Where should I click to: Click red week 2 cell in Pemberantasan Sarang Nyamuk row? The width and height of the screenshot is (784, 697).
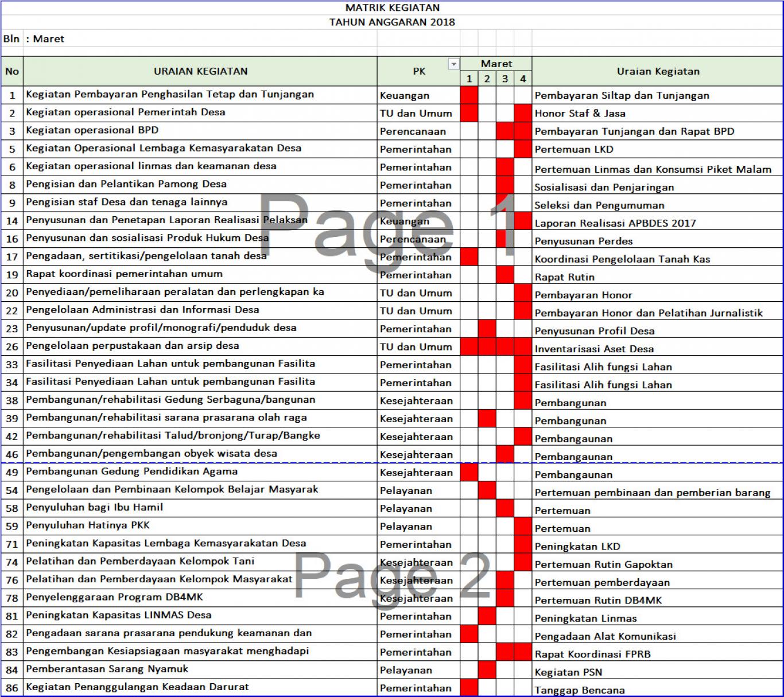(x=487, y=670)
